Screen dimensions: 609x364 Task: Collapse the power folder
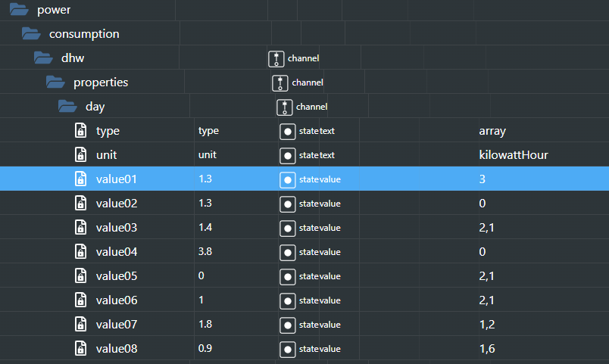point(18,9)
